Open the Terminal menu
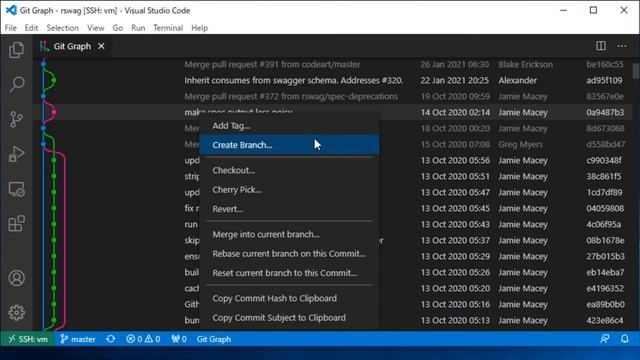640x360 pixels. pos(168,28)
